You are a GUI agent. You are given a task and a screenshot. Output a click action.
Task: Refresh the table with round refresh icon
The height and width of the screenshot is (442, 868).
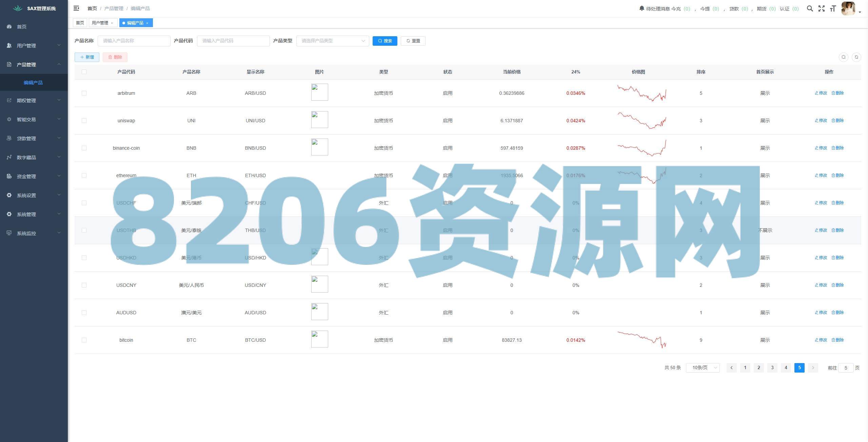(x=856, y=57)
